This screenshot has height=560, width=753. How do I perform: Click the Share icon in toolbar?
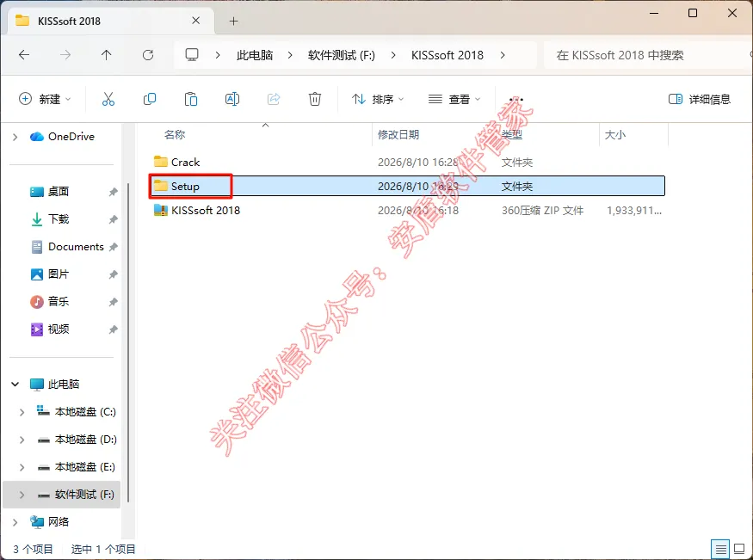point(274,99)
